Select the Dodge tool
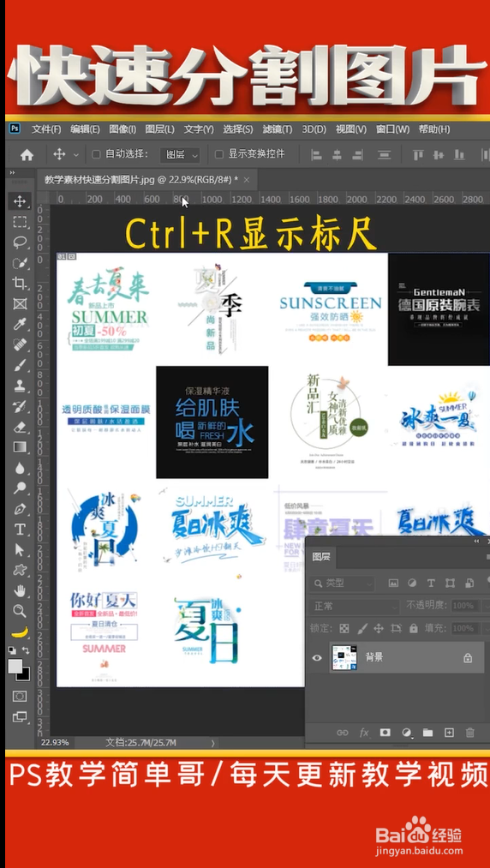The image size is (490, 868). (x=20, y=488)
